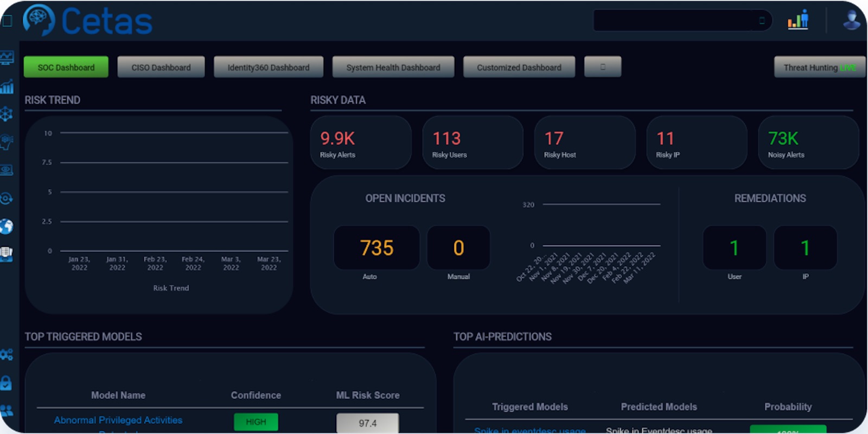Click the TOP TRIGGERED MODELS heading
Screen dimensions: 868x434
pyautogui.click(x=84, y=337)
